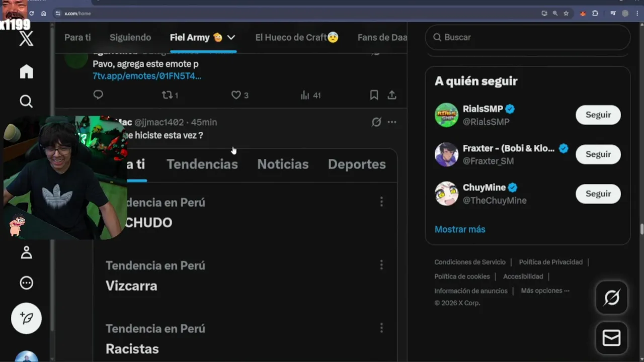The height and width of the screenshot is (362, 644).
Task: Open 'Condiciones de Servicio' footer link
Action: pos(470,262)
